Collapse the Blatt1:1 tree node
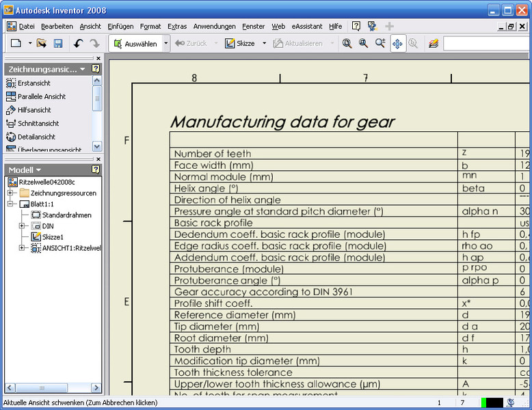The height and width of the screenshot is (410, 532). (11, 204)
